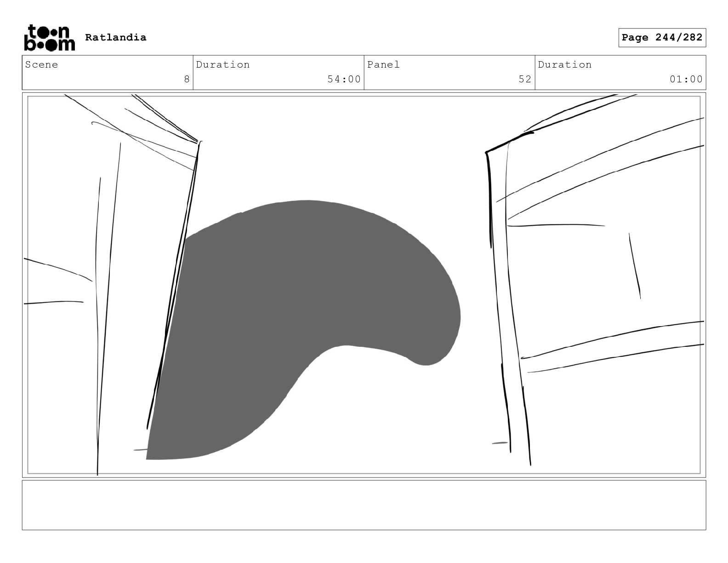The image size is (728, 563).
Task: Click the empty notes box below the panel
Action: 364,505
